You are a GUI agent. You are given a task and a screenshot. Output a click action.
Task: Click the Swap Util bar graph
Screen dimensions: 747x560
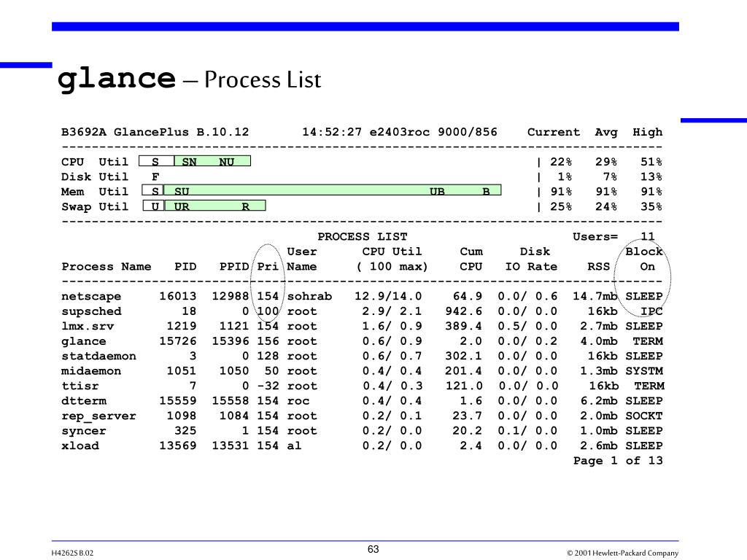point(204,206)
